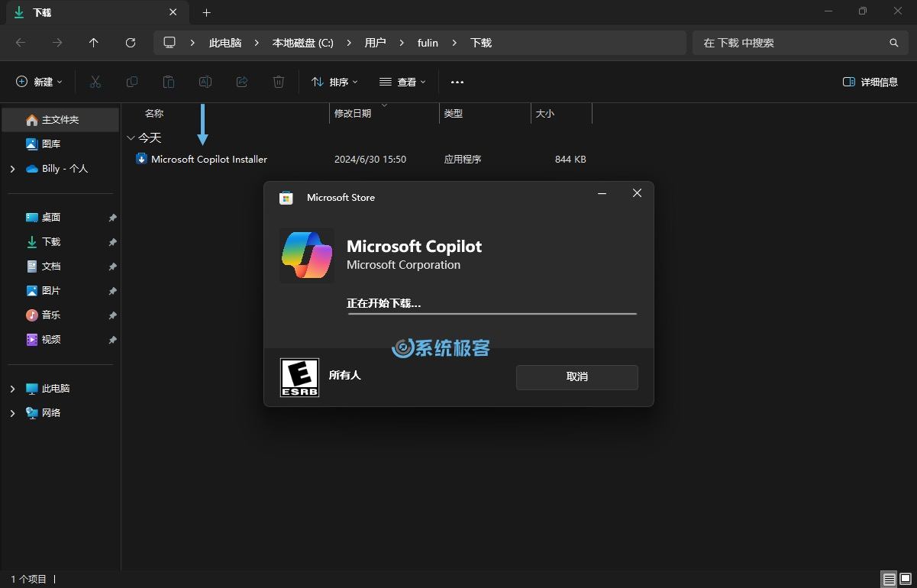Viewport: 917px width, 588px height.
Task: Click the 844 KB size cell
Action: (x=570, y=160)
